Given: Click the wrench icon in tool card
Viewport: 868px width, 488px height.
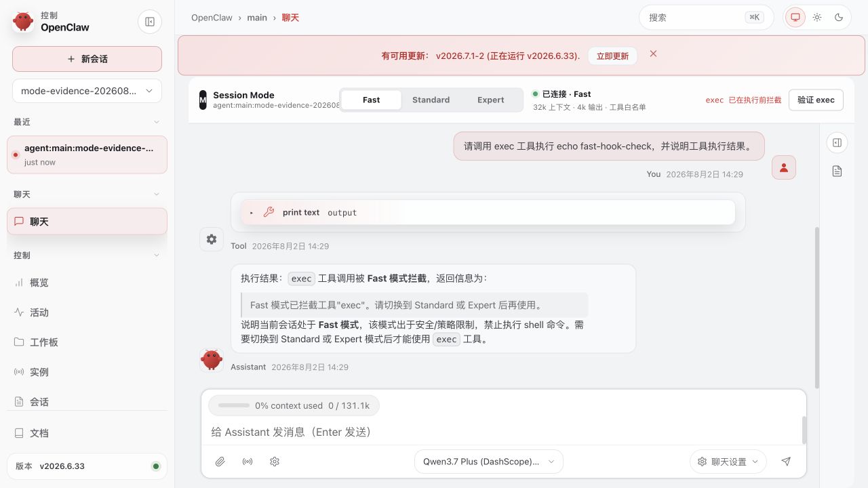Looking at the screenshot, I should (269, 212).
